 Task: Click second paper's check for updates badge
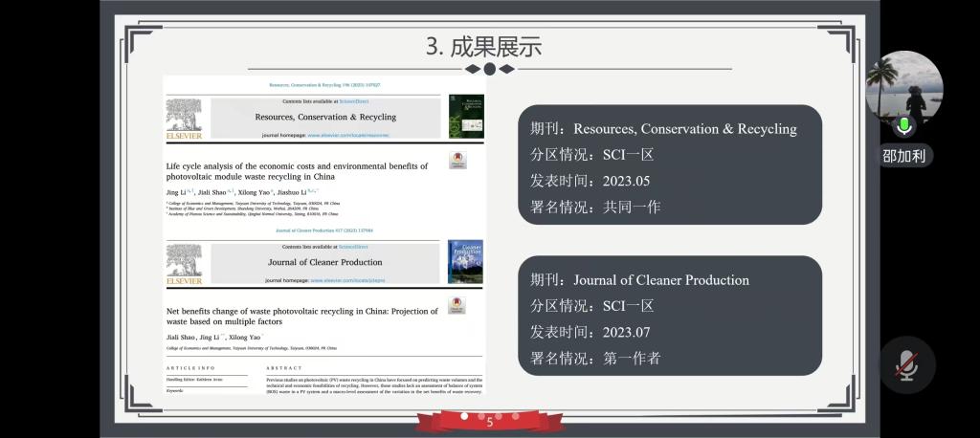pos(457,306)
